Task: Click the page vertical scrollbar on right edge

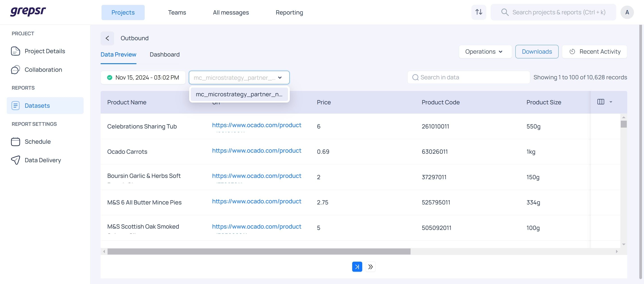Action: [x=640, y=152]
